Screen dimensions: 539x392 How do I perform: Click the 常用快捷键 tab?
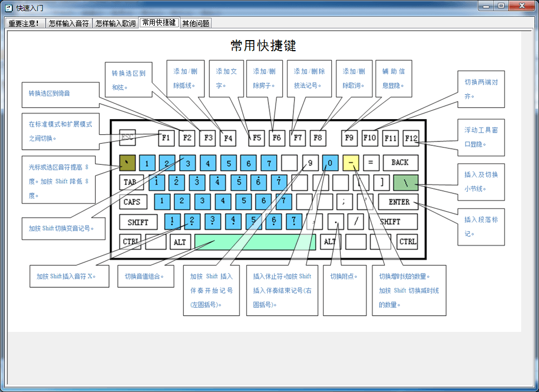159,23
